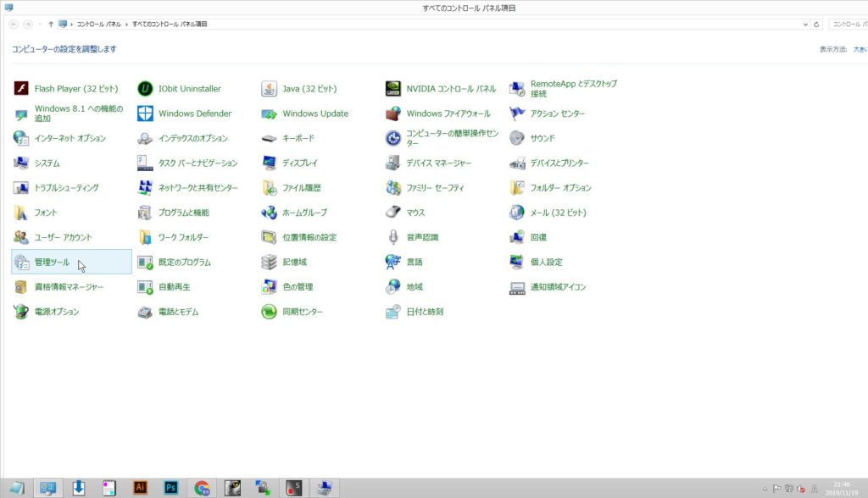The width and height of the screenshot is (868, 498).
Task: Open the 管理ツール link
Action: [52, 263]
